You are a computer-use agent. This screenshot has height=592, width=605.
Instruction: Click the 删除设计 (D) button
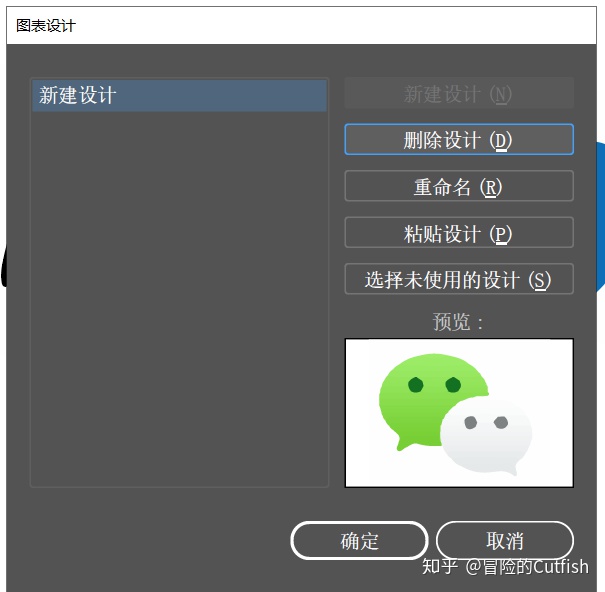pyautogui.click(x=459, y=139)
